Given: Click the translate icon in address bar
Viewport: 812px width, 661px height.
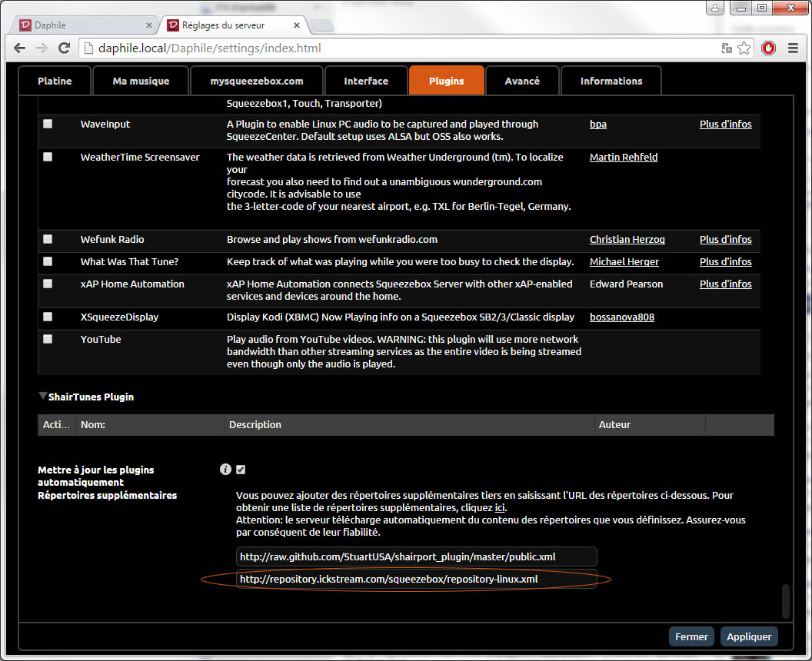Looking at the screenshot, I should 727,48.
